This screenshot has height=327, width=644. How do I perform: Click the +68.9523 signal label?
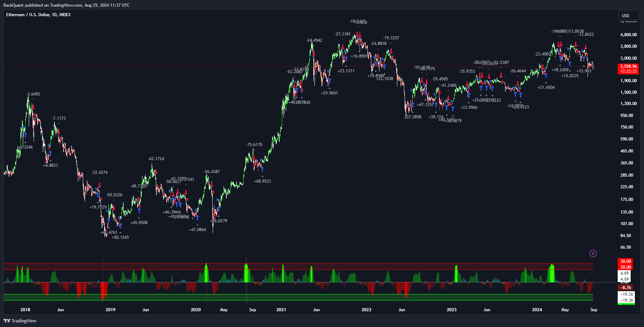click(263, 181)
